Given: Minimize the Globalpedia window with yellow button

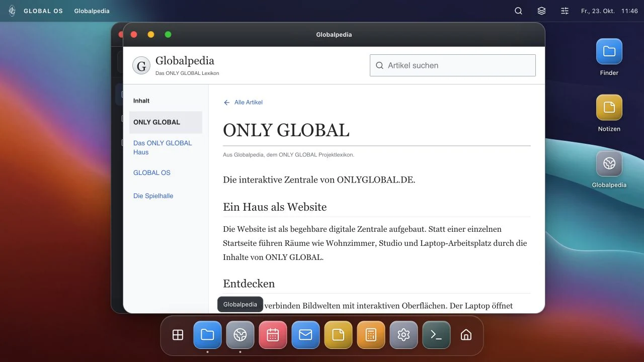Looking at the screenshot, I should click(151, 35).
